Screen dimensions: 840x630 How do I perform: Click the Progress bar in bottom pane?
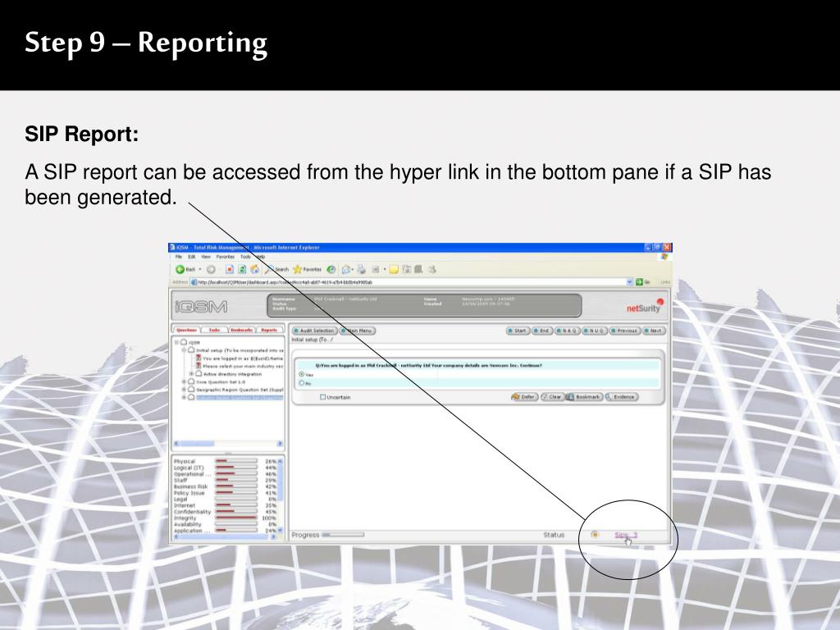tap(343, 535)
